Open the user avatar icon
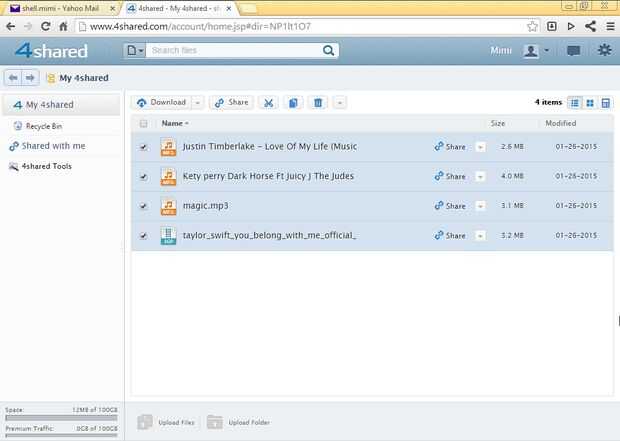620x441 pixels. click(531, 51)
